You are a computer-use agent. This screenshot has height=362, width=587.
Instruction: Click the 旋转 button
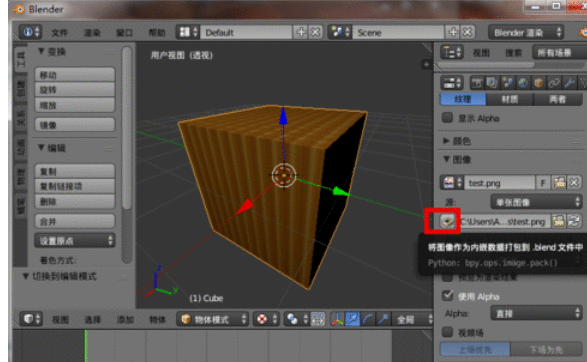[75, 90]
